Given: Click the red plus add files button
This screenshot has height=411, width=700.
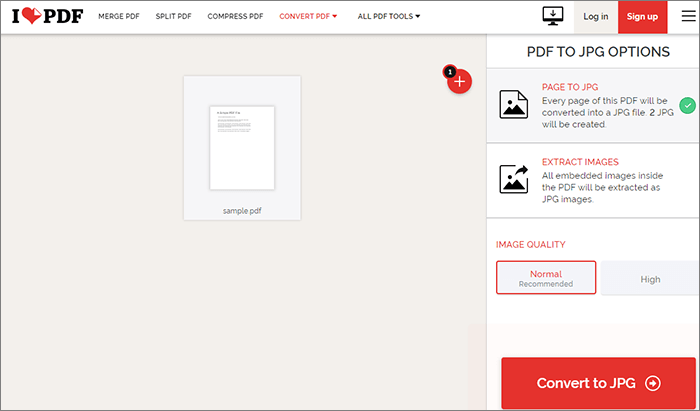Looking at the screenshot, I should pos(459,82).
